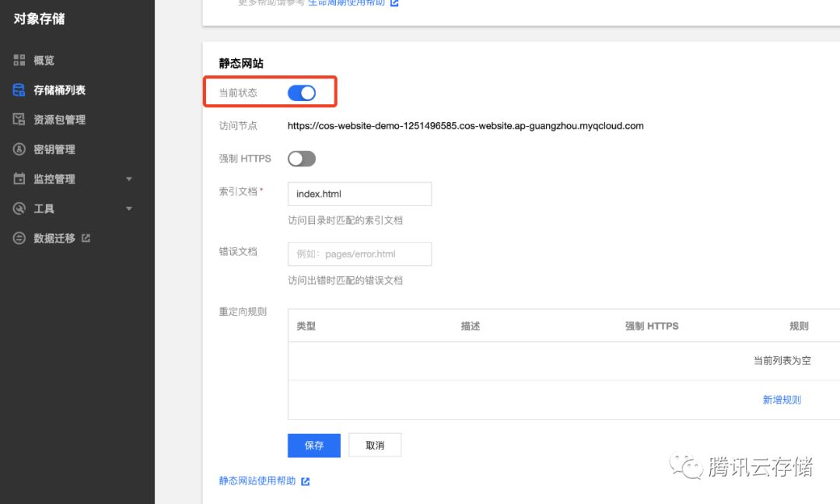Expand the 监控管理 submenu arrow
The width and height of the screenshot is (840, 504).
point(129,179)
